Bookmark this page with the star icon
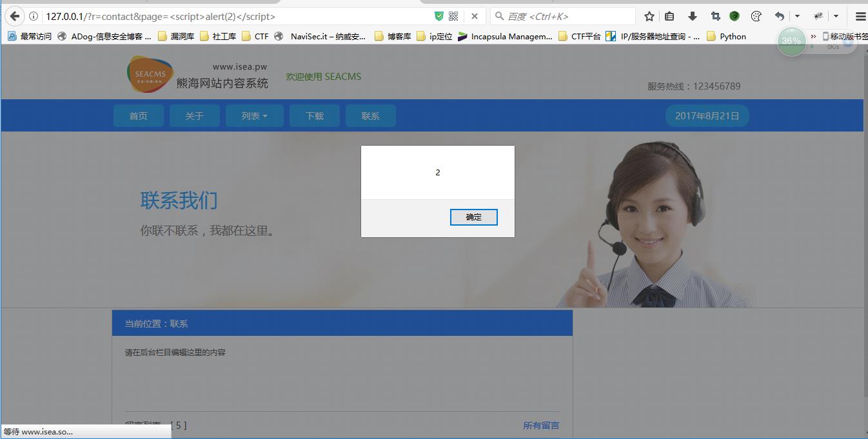Image resolution: width=868 pixels, height=439 pixels. [649, 16]
